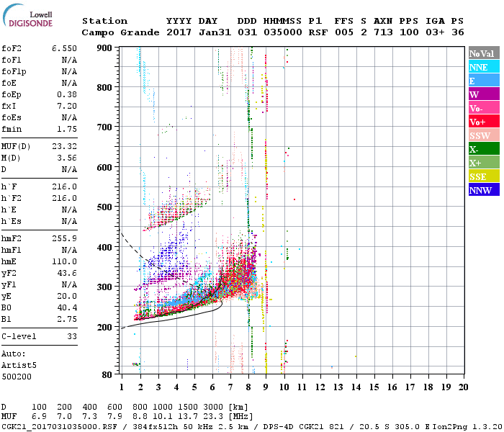The image size is (504, 432).
Task: Select the NNE cyan legend swatch
Action: click(484, 66)
